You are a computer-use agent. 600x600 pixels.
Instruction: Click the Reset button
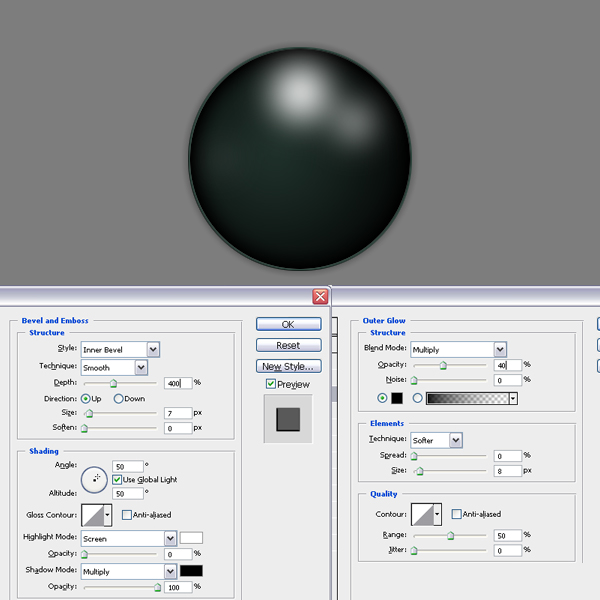(x=289, y=345)
